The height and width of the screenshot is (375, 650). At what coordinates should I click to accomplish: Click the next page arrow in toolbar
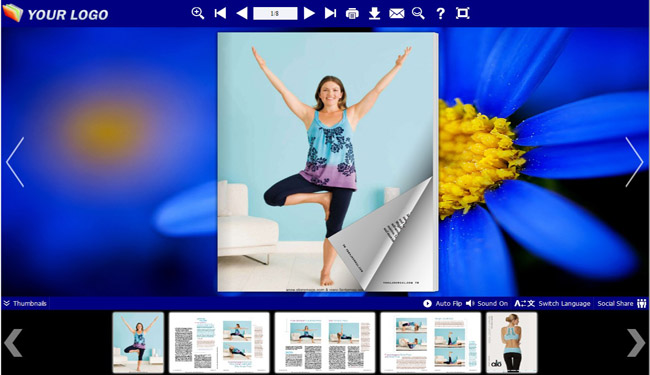pyautogui.click(x=309, y=13)
